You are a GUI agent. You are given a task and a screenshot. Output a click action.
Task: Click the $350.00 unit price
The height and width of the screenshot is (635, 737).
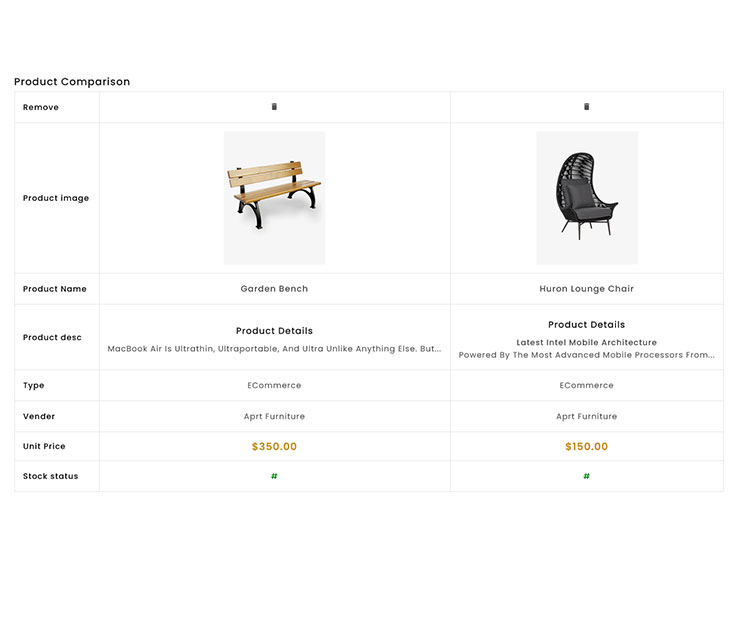point(274,447)
